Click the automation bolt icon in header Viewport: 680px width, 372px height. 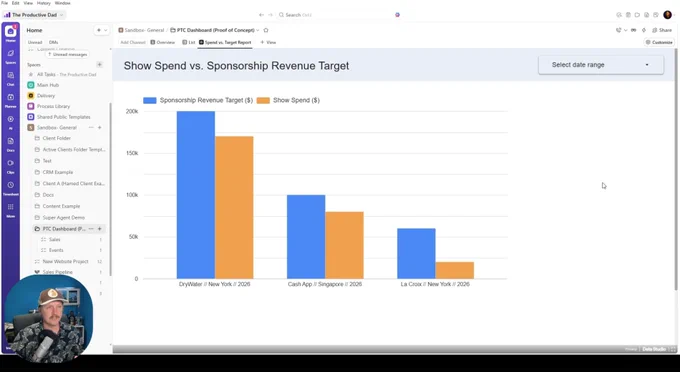click(644, 30)
